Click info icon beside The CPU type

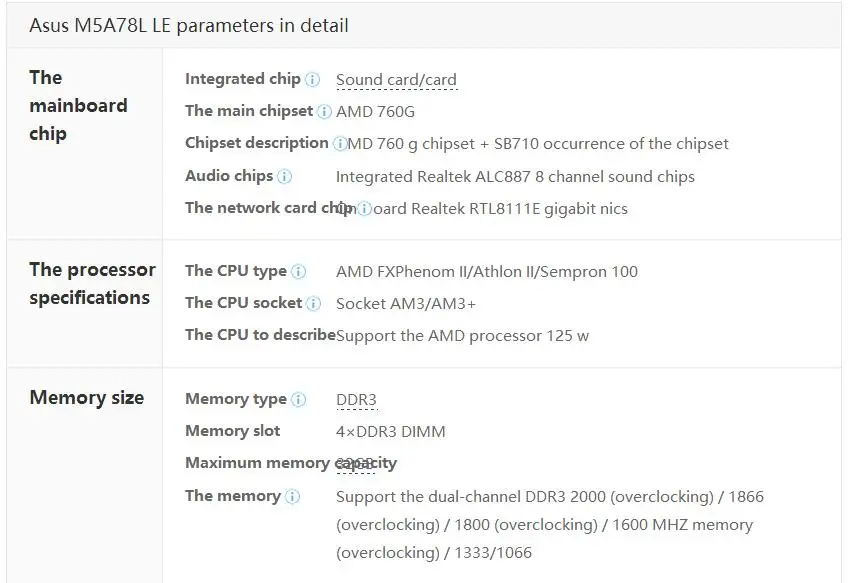[298, 271]
